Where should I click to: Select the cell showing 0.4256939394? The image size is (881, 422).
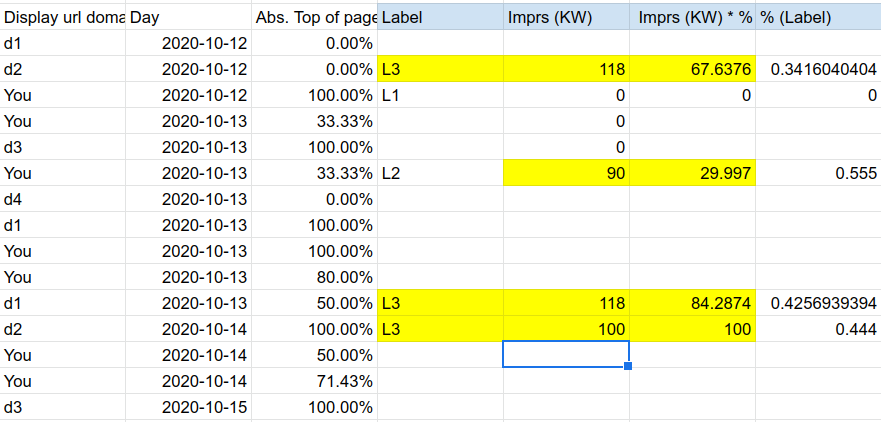(x=818, y=303)
